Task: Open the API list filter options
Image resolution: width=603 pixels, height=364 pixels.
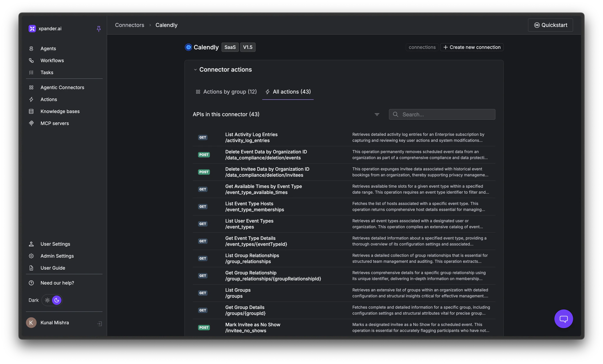Action: 377,114
